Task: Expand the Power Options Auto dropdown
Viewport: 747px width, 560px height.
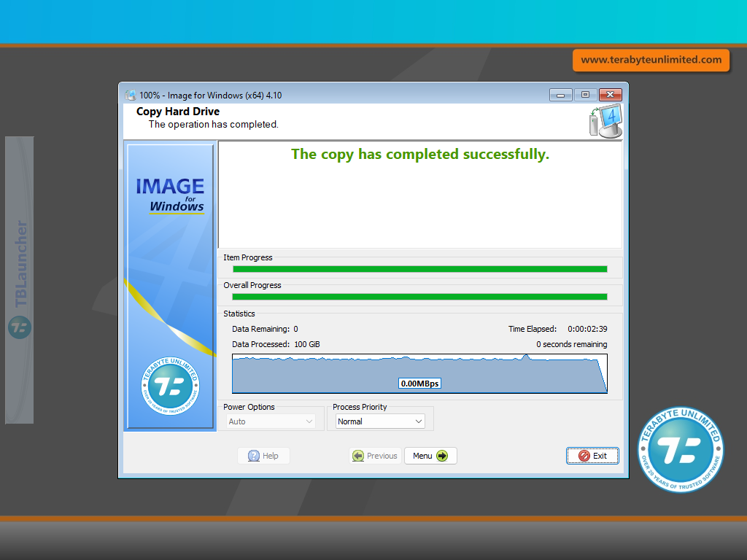Action: point(271,421)
